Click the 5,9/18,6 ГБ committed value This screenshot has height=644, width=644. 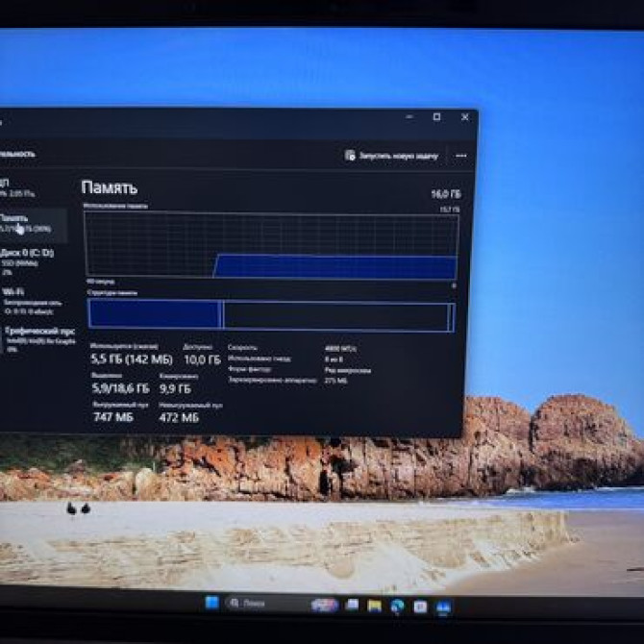click(x=120, y=388)
